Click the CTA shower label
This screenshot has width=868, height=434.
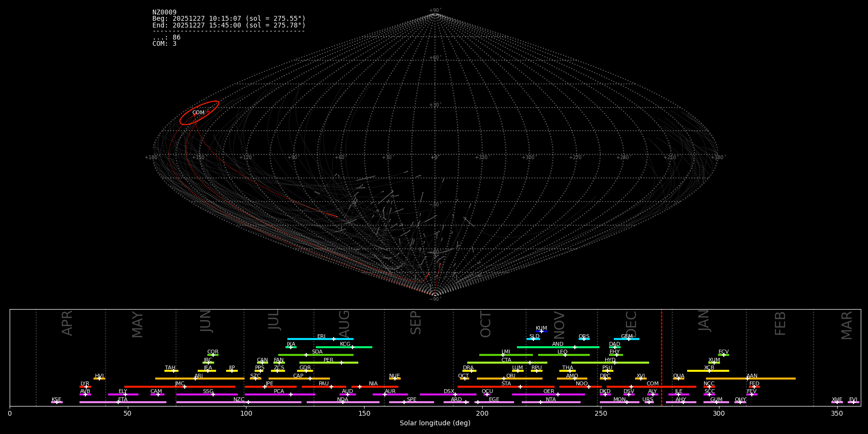pos(506,360)
